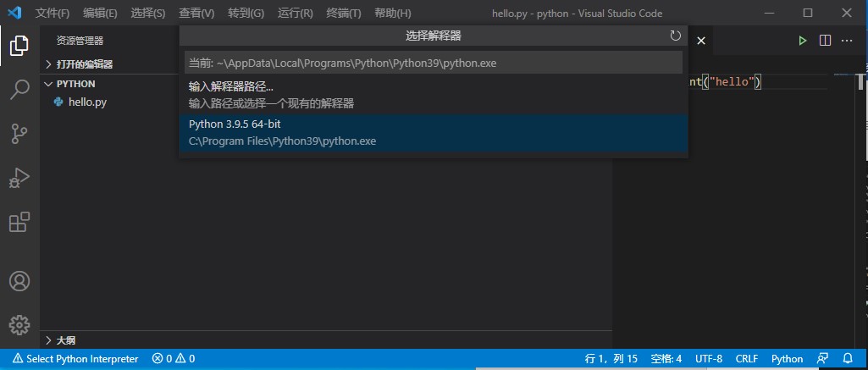Image resolution: width=868 pixels, height=370 pixels.
Task: Refresh the interpreter list
Action: coord(675,36)
